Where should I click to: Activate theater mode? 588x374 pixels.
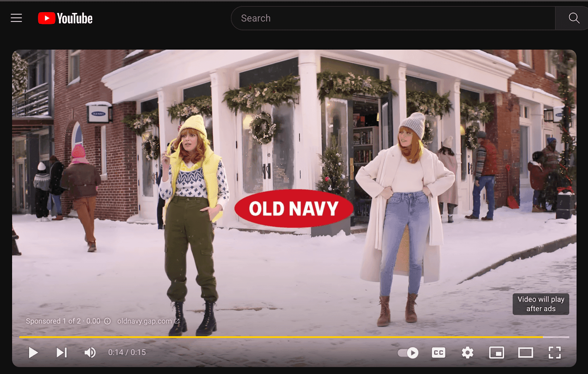pos(526,352)
